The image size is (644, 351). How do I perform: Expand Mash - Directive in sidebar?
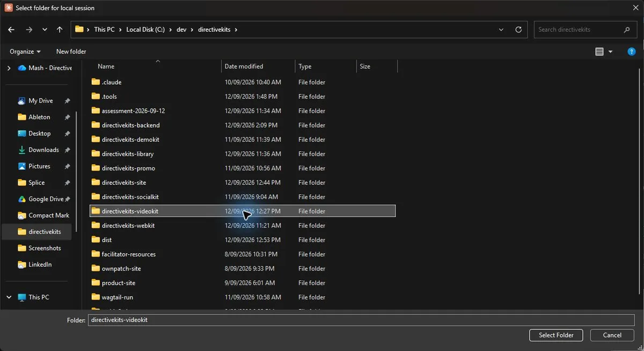(9, 68)
